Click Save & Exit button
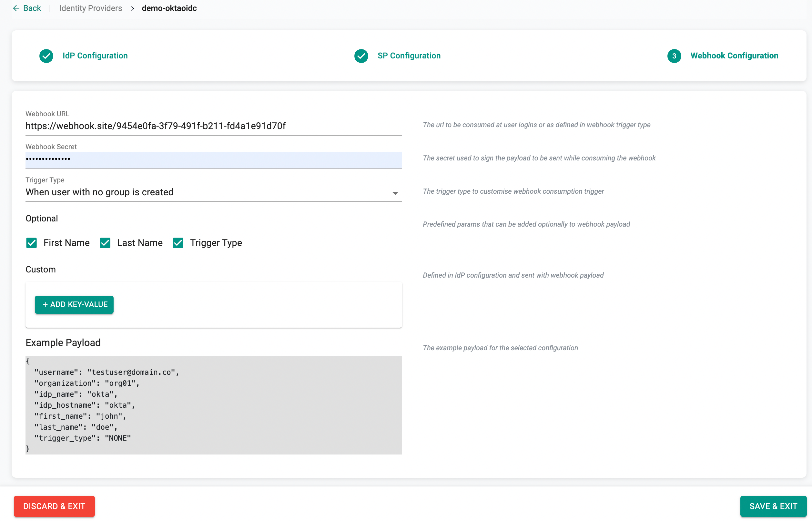The image size is (812, 521). click(773, 506)
